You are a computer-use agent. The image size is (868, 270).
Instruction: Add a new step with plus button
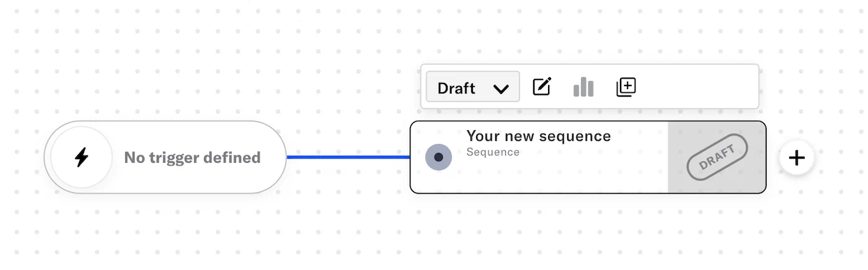(x=796, y=157)
